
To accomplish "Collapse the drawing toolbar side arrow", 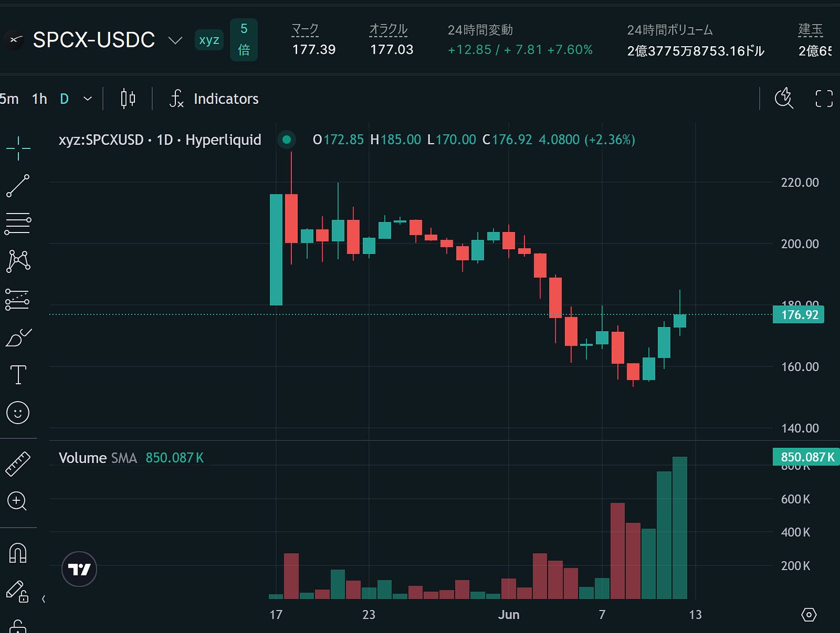I will 44,599.
